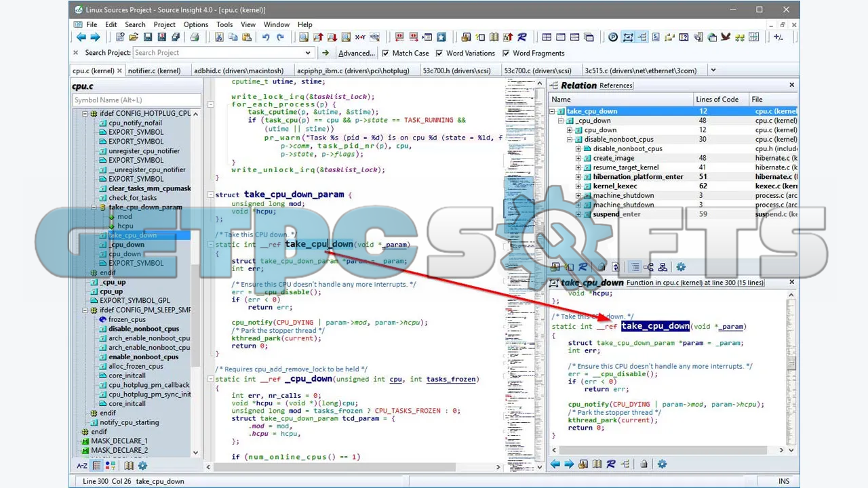Click the bookmark star toolbar icon
The width and height of the screenshot is (868, 488).
(x=441, y=37)
